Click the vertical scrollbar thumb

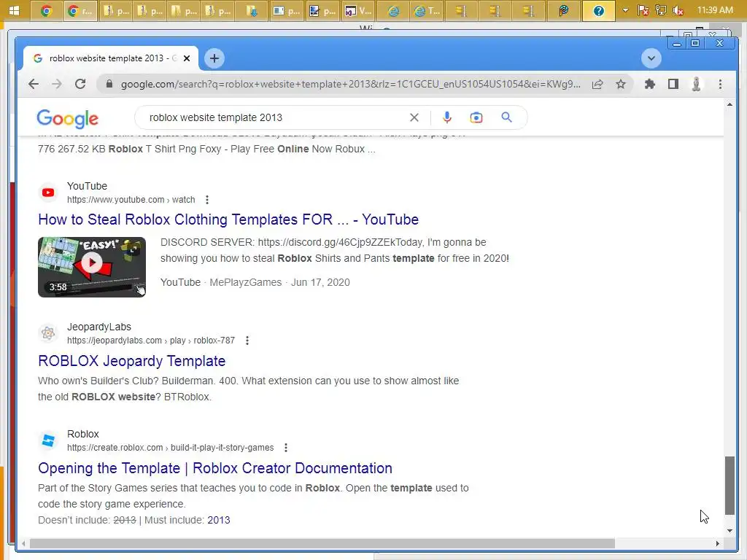(x=729, y=485)
